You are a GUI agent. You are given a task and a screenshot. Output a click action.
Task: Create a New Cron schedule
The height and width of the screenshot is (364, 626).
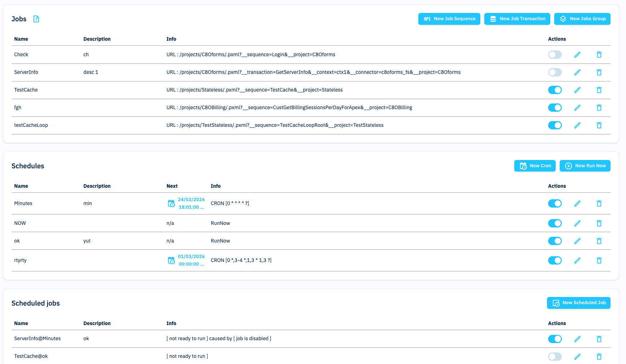535,166
